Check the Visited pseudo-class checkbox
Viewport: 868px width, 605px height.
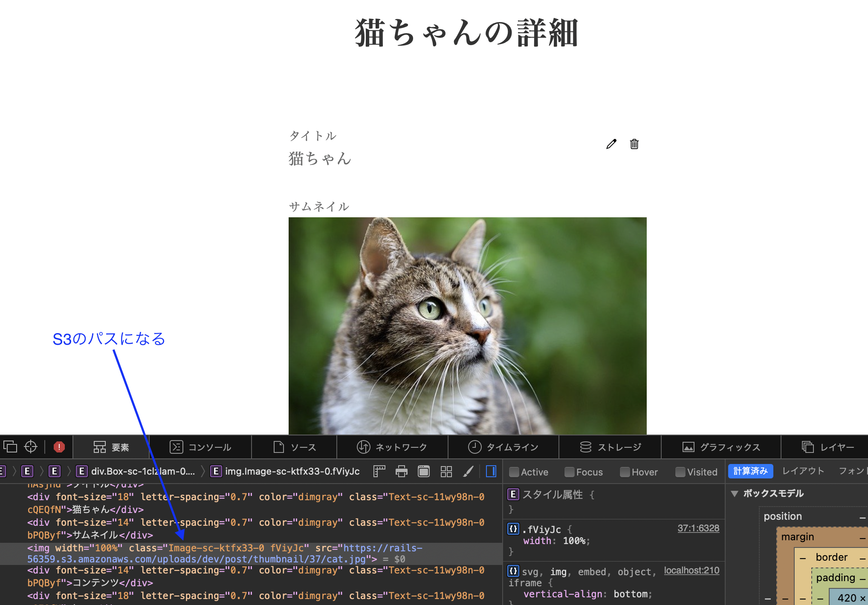[x=680, y=472]
